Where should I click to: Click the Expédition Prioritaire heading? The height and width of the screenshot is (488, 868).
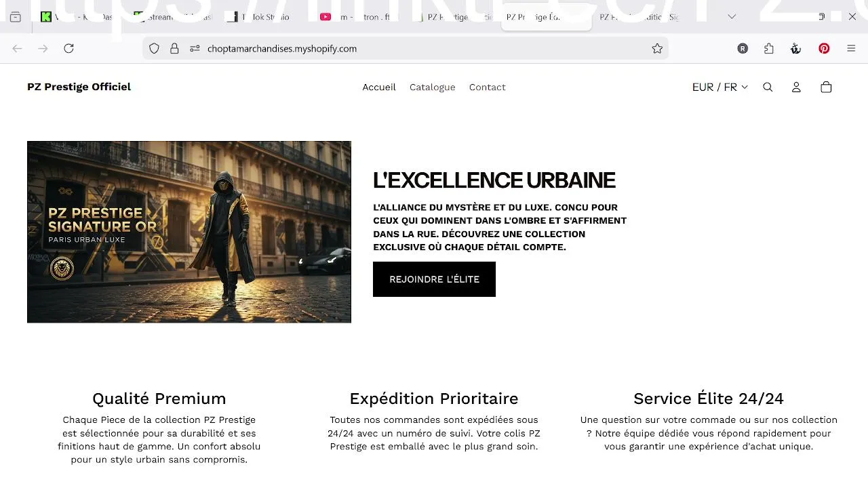pyautogui.click(x=434, y=399)
